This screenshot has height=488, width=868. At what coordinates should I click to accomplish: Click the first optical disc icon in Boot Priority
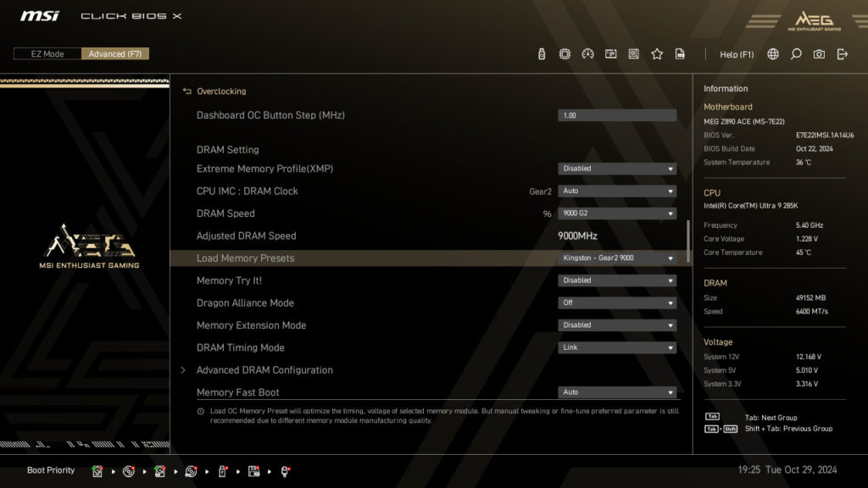(129, 471)
